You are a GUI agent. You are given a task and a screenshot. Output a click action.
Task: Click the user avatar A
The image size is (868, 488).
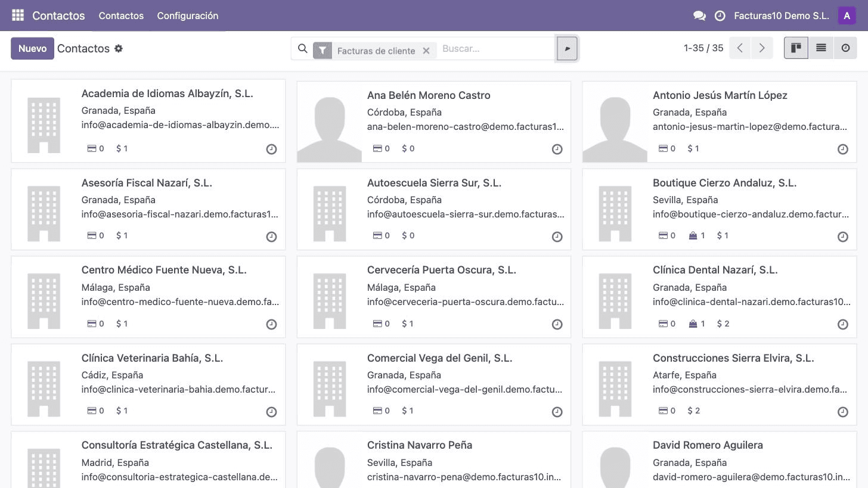click(x=847, y=15)
